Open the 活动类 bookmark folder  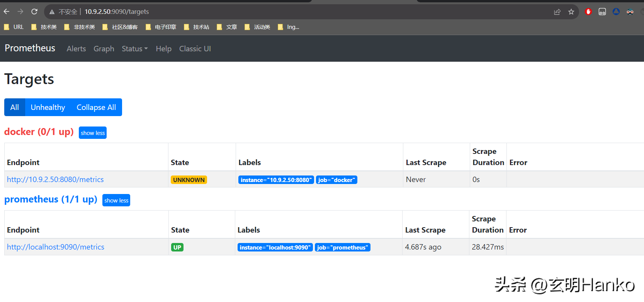pyautogui.click(x=258, y=27)
